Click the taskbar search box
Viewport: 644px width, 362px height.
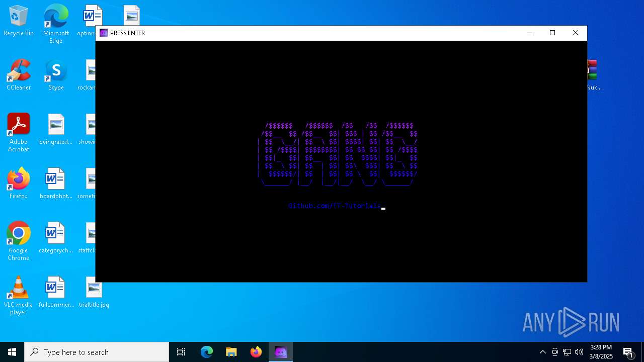point(97,352)
